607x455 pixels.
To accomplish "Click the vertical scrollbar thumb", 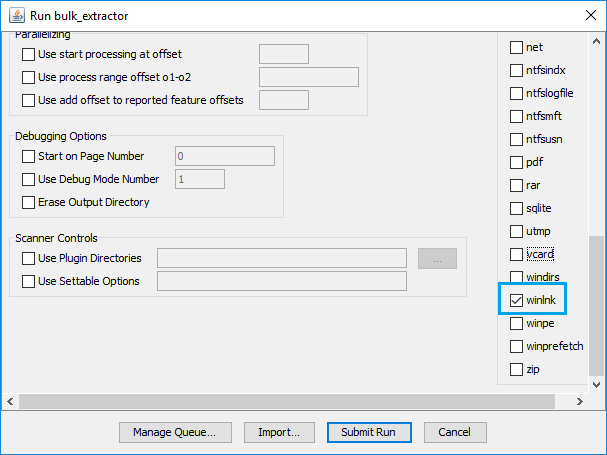I will 597,306.
